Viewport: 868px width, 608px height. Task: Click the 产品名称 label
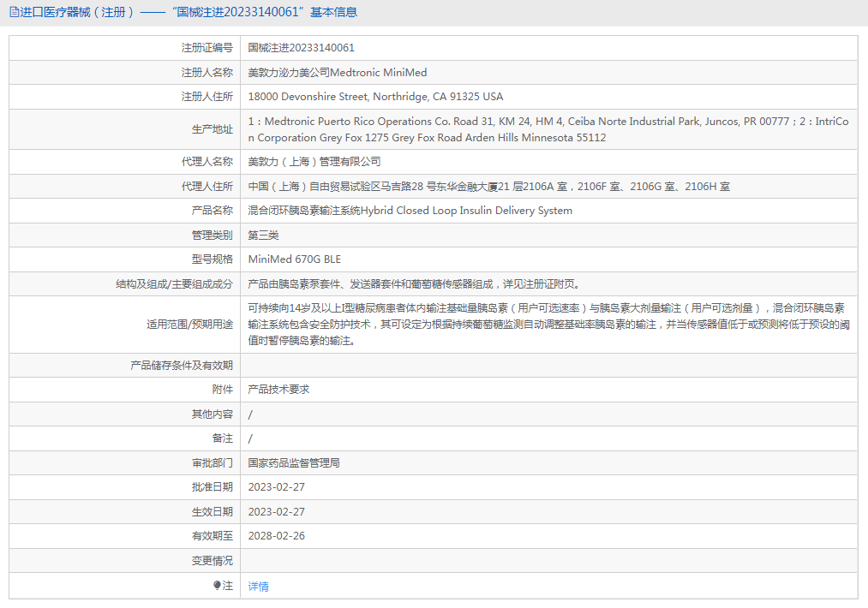212,211
